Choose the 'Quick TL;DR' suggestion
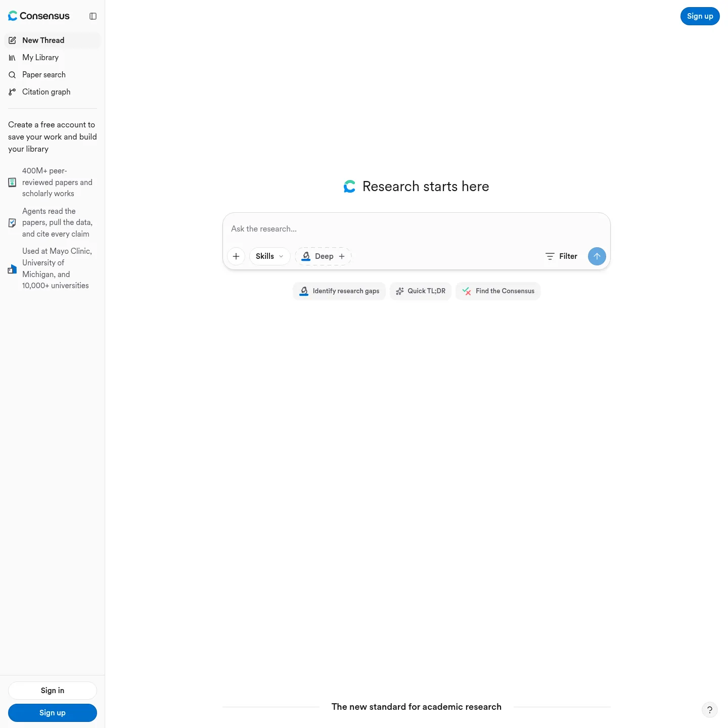This screenshot has height=728, width=728. click(x=421, y=291)
